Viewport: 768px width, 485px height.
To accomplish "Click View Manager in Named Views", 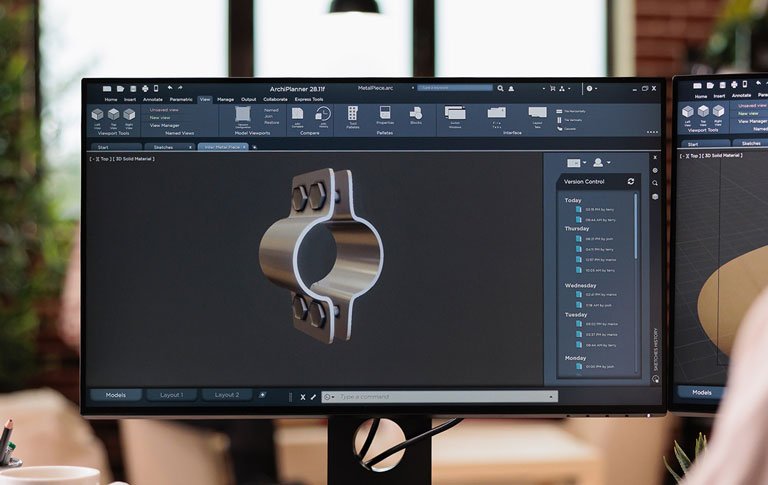I will (164, 125).
